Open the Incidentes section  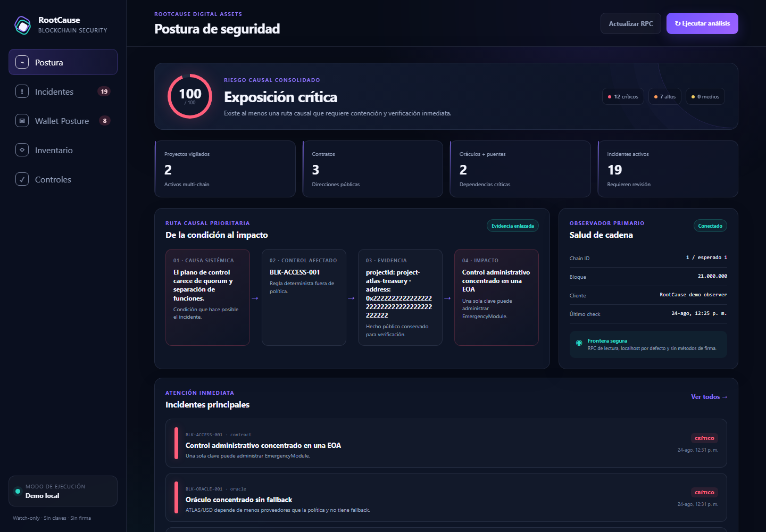point(63,92)
